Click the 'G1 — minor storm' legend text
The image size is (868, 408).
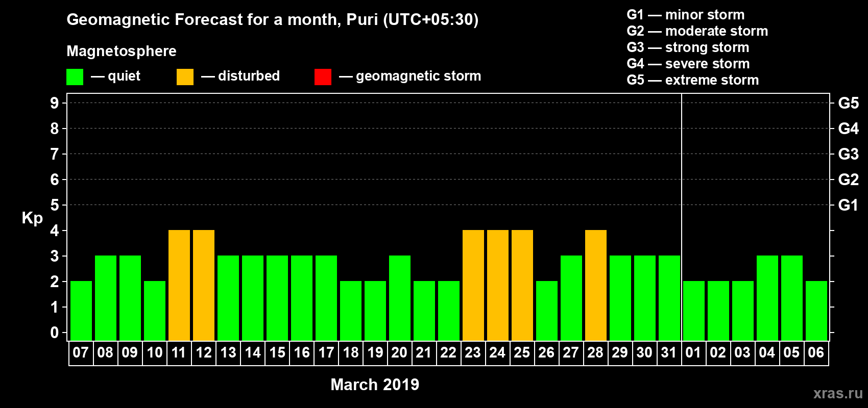[x=686, y=15]
